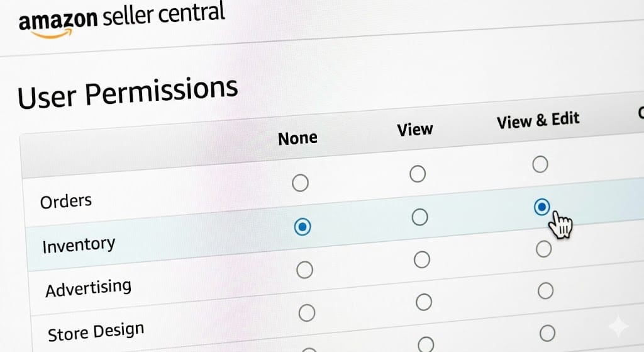644x352 pixels.
Task: Select View permission for Advertising
Action: pos(422,259)
